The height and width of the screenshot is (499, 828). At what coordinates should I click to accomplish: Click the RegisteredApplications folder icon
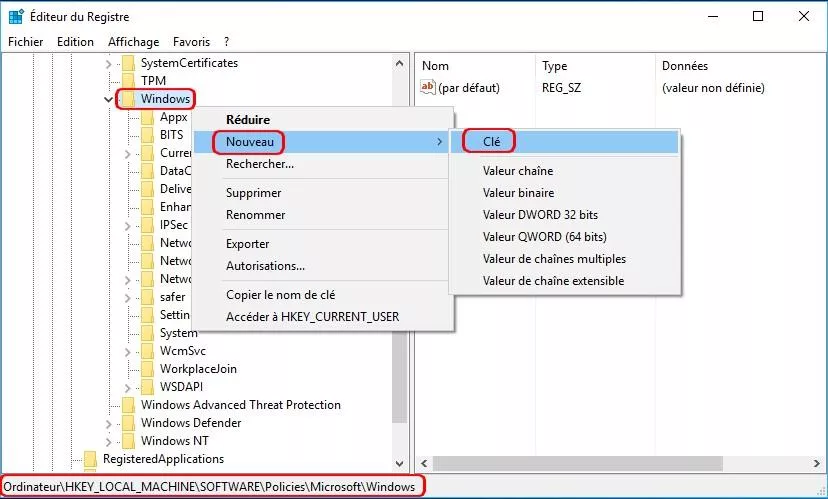(90, 459)
